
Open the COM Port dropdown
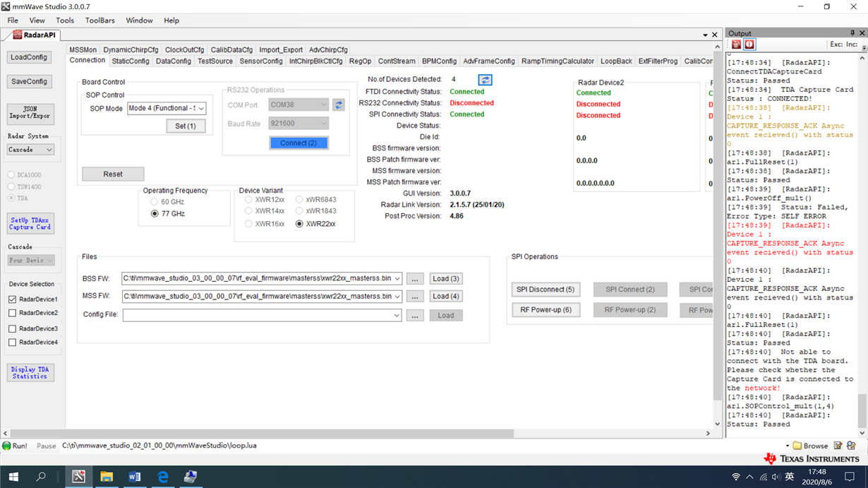point(324,105)
